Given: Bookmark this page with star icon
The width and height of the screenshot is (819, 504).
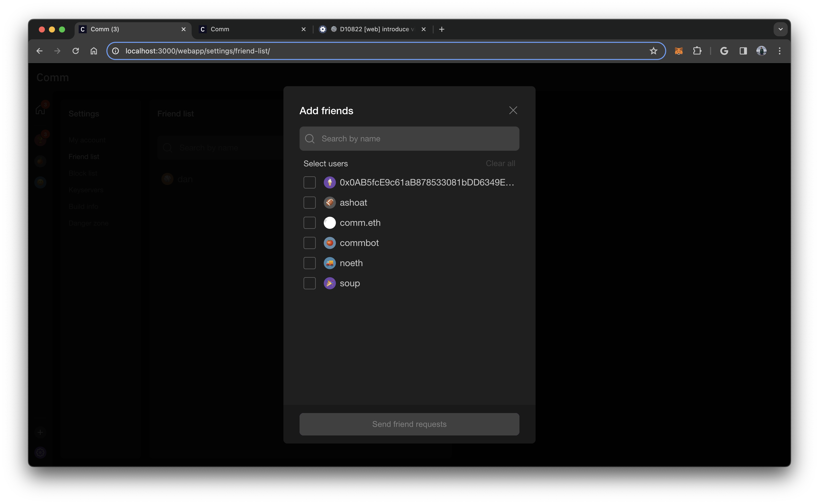Looking at the screenshot, I should pyautogui.click(x=653, y=51).
